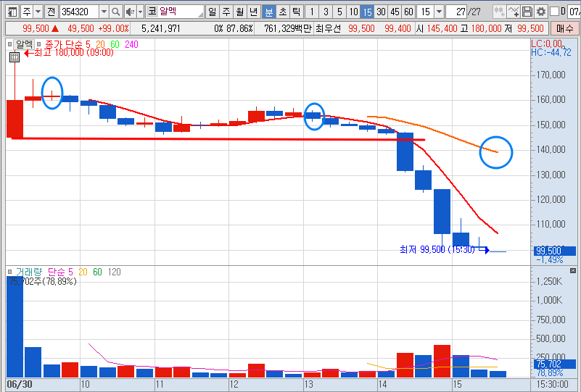This screenshot has height=392, width=581.
Task: Click the 종가 단순 legend text
Action: 63,44
